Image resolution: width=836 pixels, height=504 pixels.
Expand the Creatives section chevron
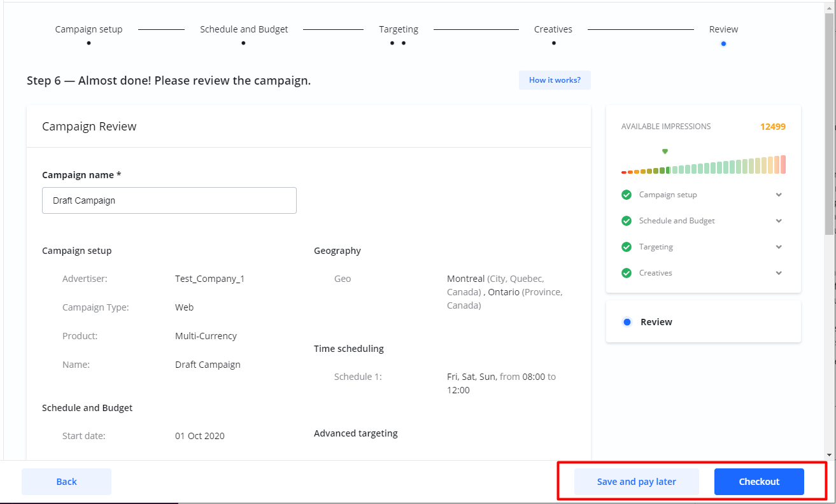pyautogui.click(x=779, y=273)
